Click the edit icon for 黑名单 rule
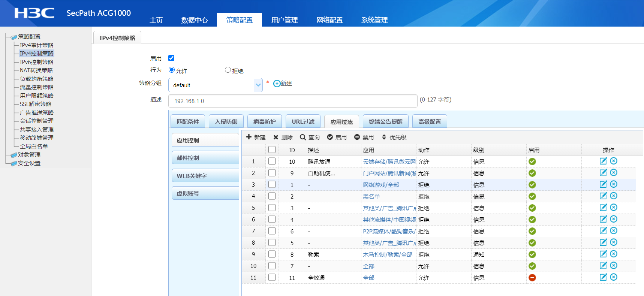This screenshot has width=644, height=296. [x=603, y=196]
